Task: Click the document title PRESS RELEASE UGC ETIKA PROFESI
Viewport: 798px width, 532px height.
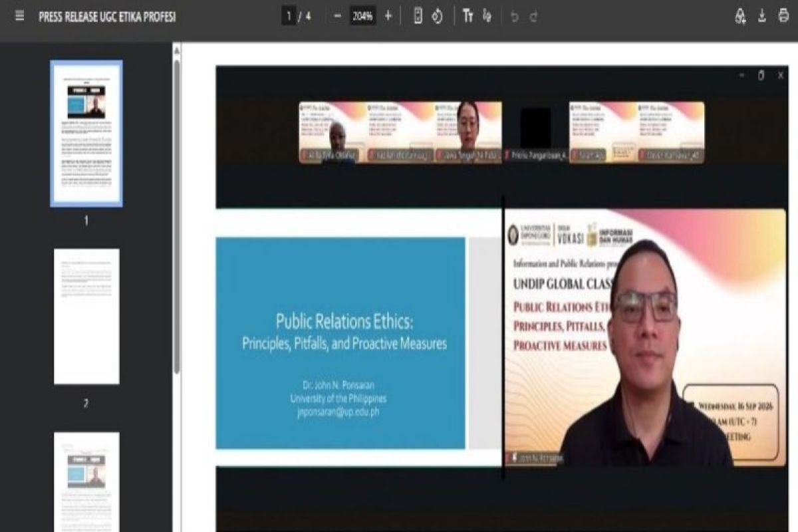Action: [x=107, y=17]
